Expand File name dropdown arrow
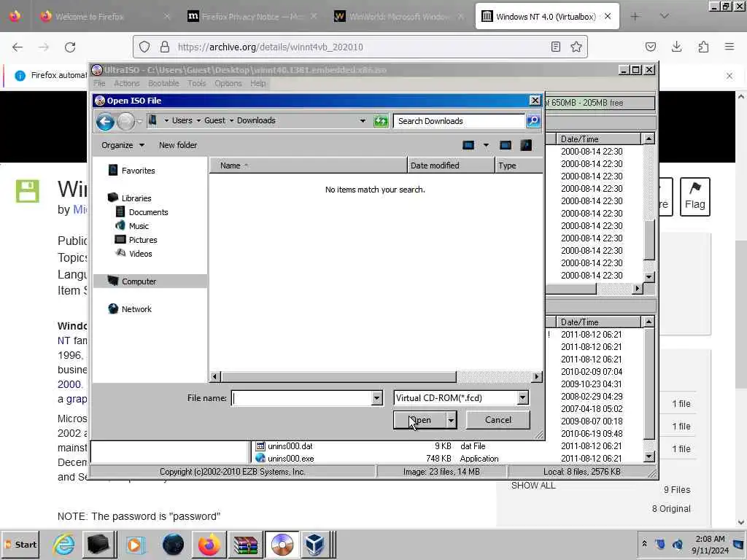Viewport: 747px width, 560px height. 377,398
